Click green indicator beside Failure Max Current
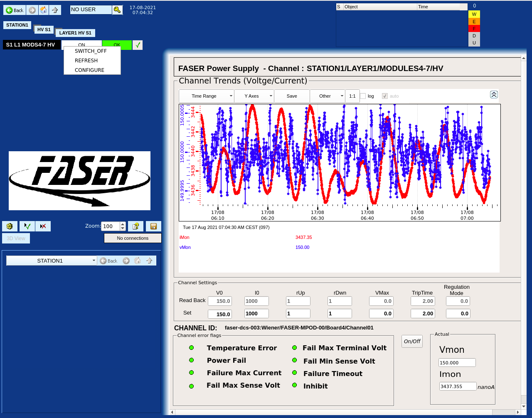 click(192, 373)
